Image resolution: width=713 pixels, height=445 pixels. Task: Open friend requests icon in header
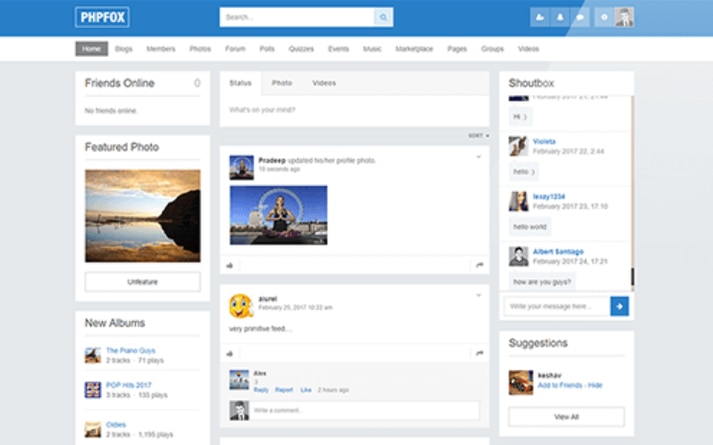(x=540, y=17)
